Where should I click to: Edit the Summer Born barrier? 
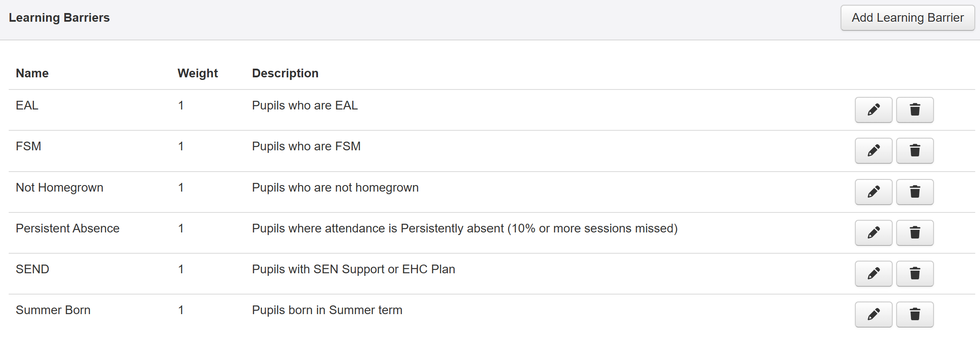(873, 315)
